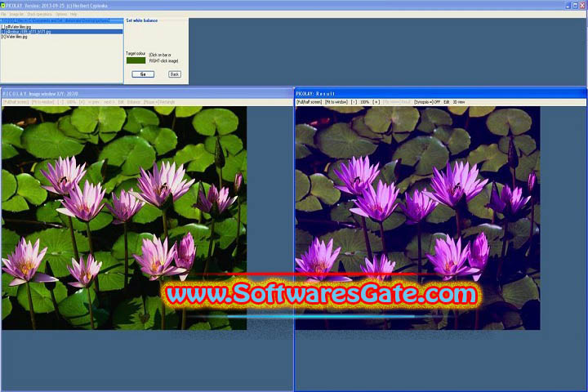This screenshot has width=588, height=392.
Task: Click Fit to window in Result window
Action: 336,102
